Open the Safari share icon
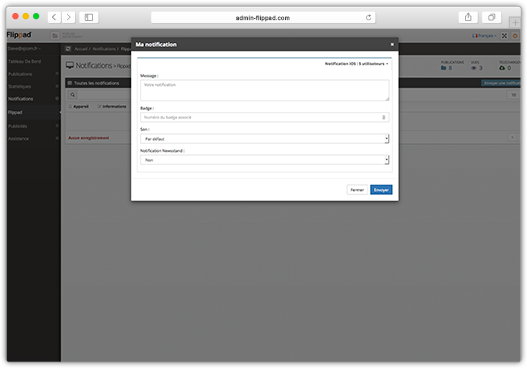 [x=468, y=17]
